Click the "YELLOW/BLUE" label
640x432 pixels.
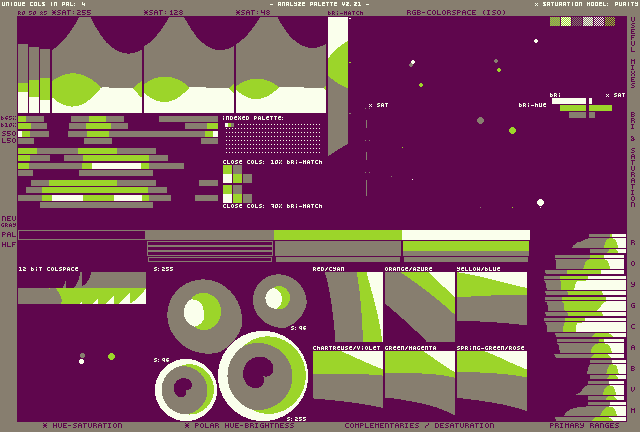[x=478, y=269]
